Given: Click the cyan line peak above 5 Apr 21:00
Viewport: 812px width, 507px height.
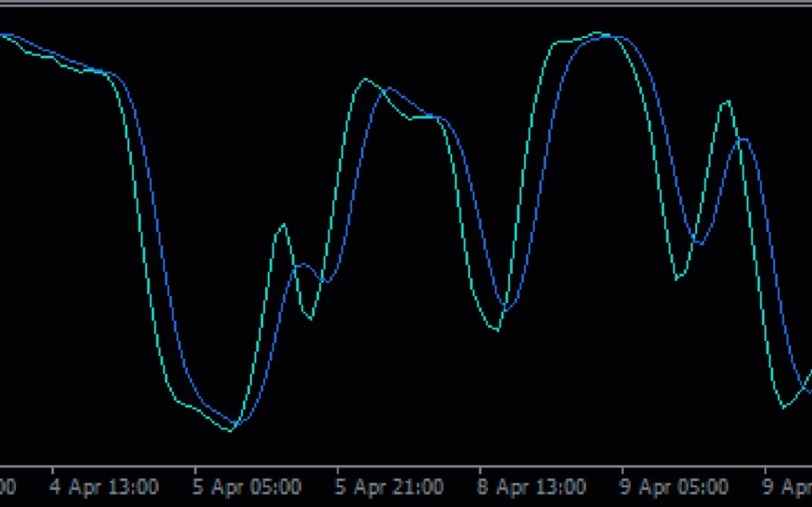Looking at the screenshot, I should 366,79.
